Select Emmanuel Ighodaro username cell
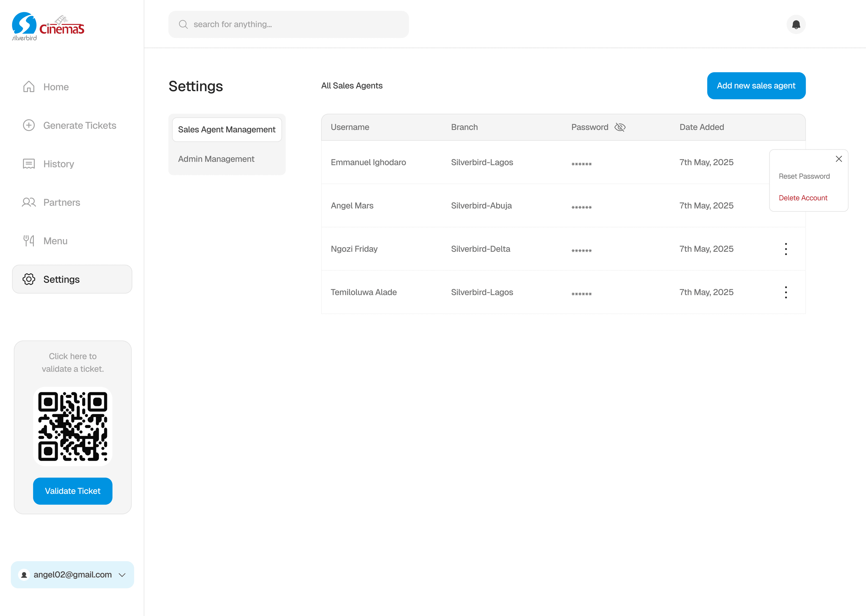This screenshot has width=866, height=616. click(x=368, y=162)
